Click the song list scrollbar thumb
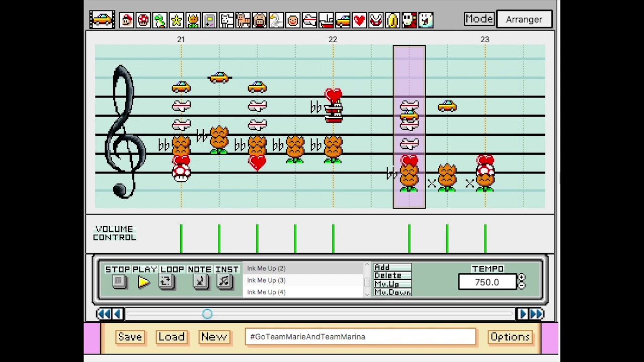Image resolution: width=644 pixels, height=362 pixels. tap(367, 282)
